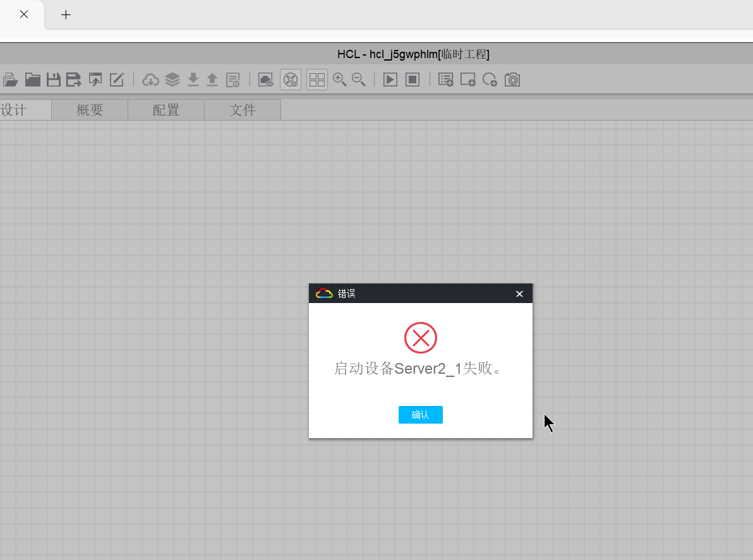Close the current browser tab
Screen dimensions: 753x560
(x=24, y=15)
